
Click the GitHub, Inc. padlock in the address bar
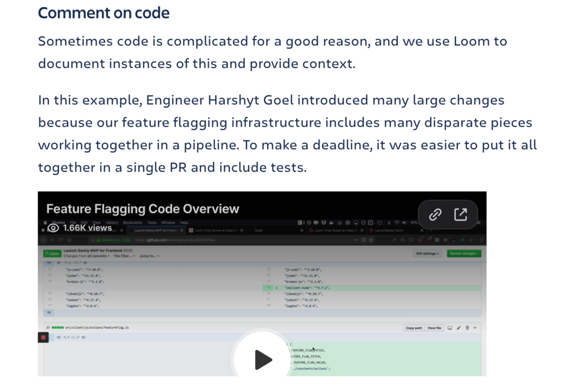click(x=97, y=240)
